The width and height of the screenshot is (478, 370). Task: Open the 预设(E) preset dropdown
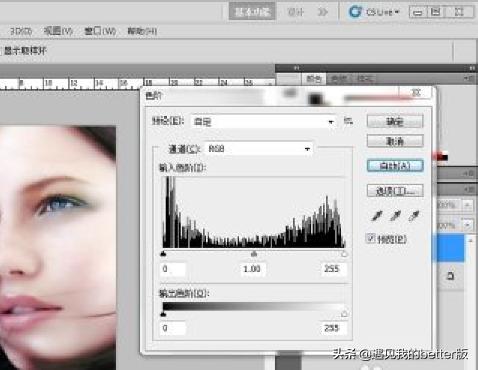[x=263, y=122]
